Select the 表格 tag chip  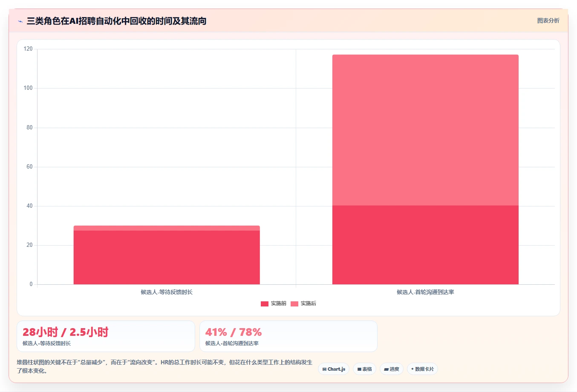coord(364,369)
